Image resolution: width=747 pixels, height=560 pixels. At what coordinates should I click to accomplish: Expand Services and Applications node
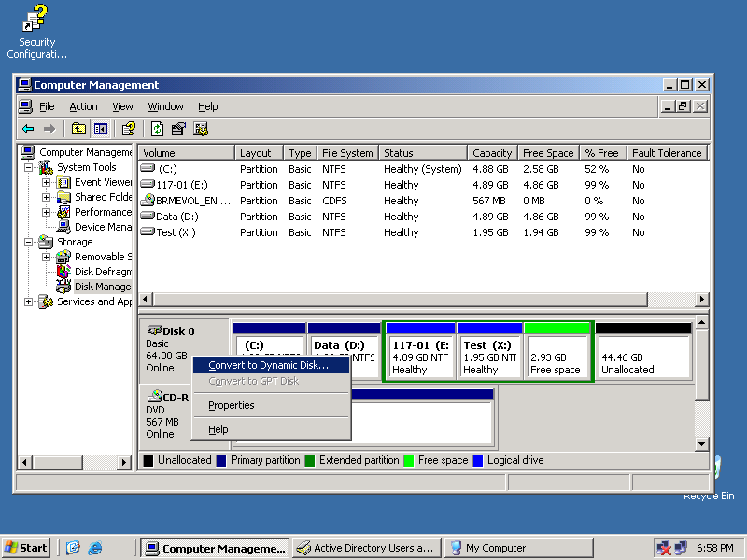(29, 301)
